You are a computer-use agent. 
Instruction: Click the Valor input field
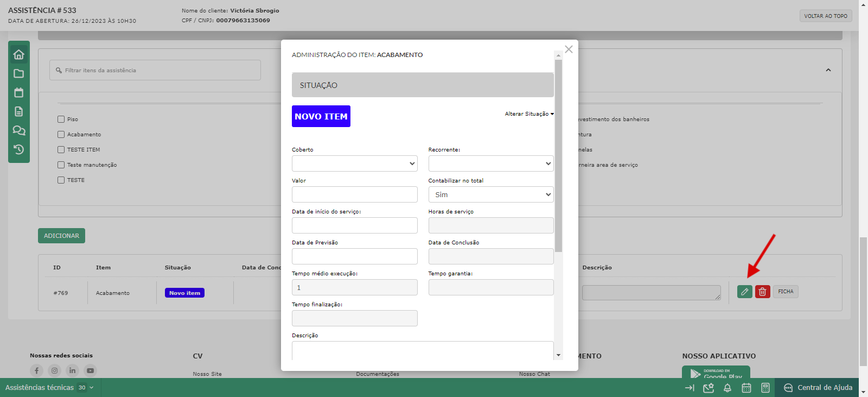[355, 194]
